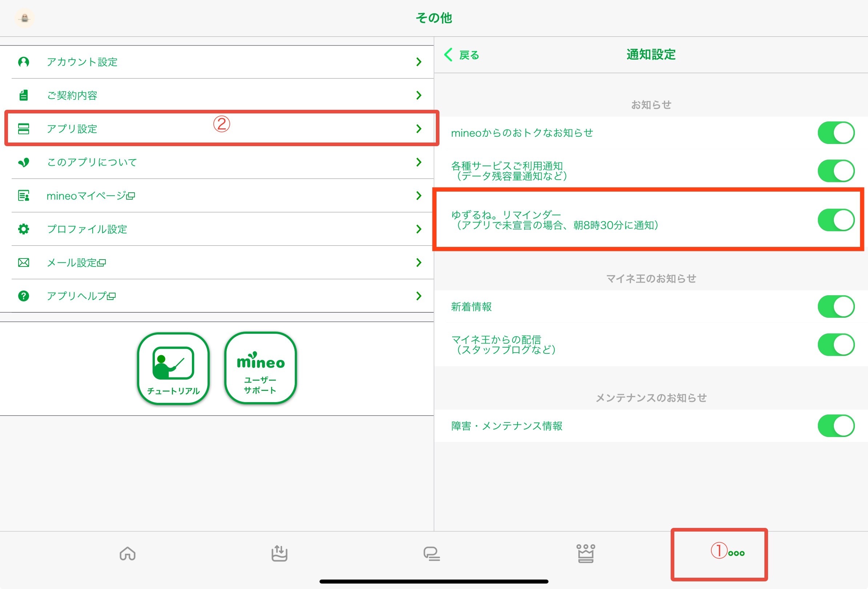This screenshot has width=868, height=589.
Task: Tap the three-dot その他 tab icon
Action: tap(736, 553)
